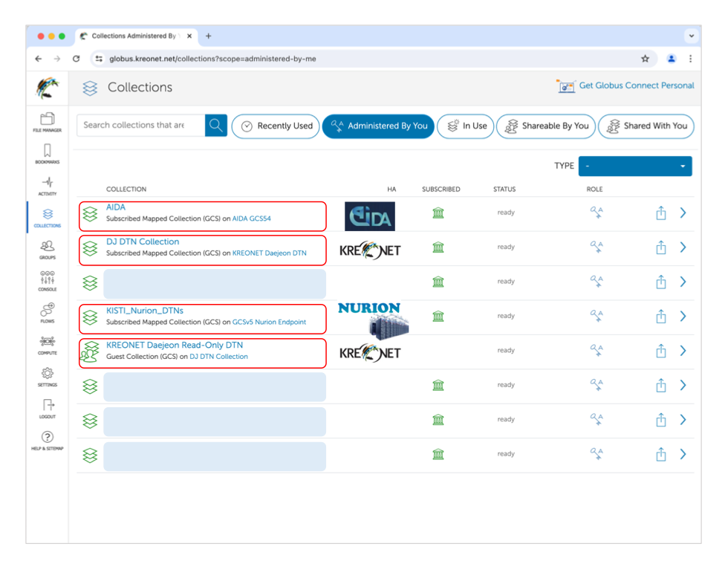
Task: Select the Administered By You filter
Action: (x=378, y=126)
